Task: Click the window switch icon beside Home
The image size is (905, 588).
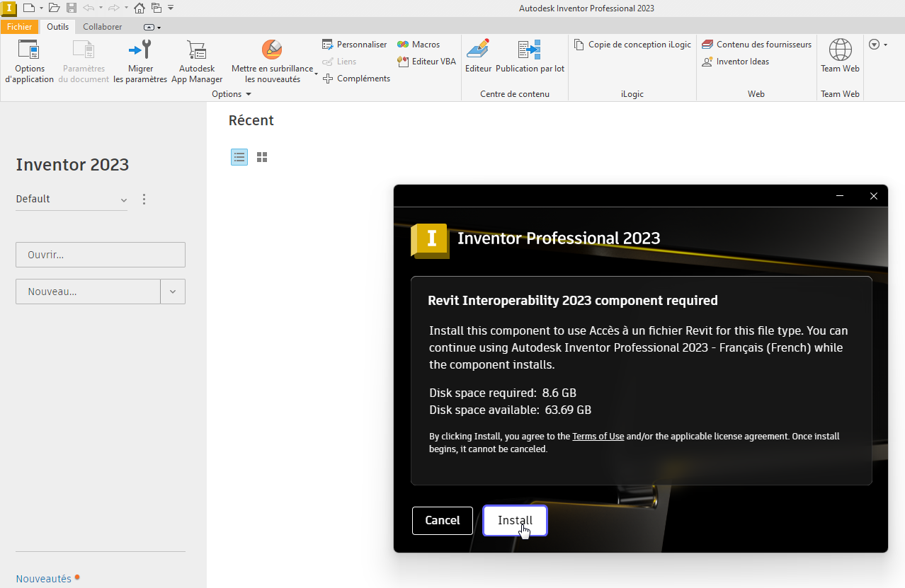Action: coord(156,8)
